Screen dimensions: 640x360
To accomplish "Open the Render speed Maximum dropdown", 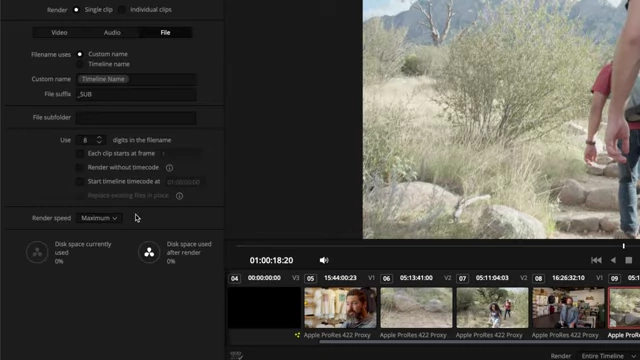I will click(99, 218).
